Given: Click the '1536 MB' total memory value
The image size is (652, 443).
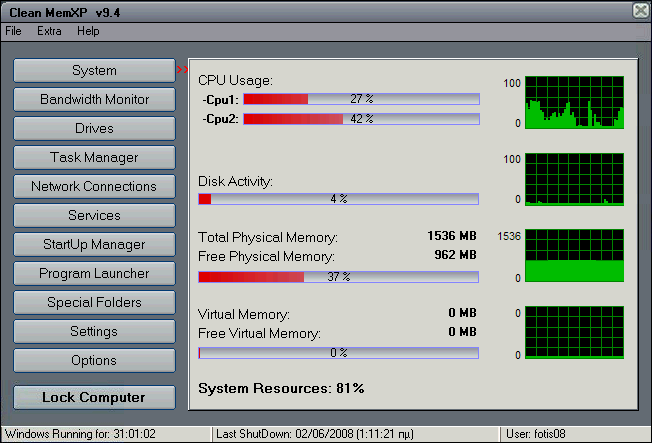Looking at the screenshot, I should tap(452, 236).
